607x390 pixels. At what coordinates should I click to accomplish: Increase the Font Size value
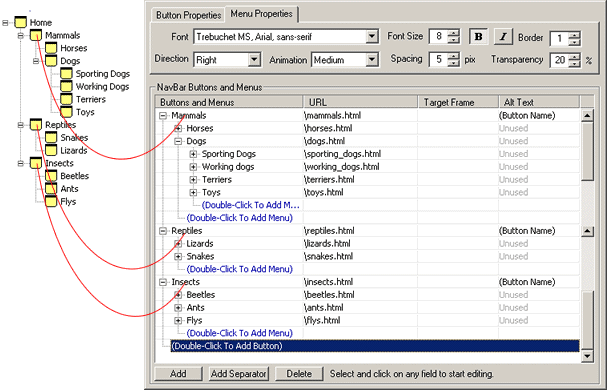tap(454, 33)
